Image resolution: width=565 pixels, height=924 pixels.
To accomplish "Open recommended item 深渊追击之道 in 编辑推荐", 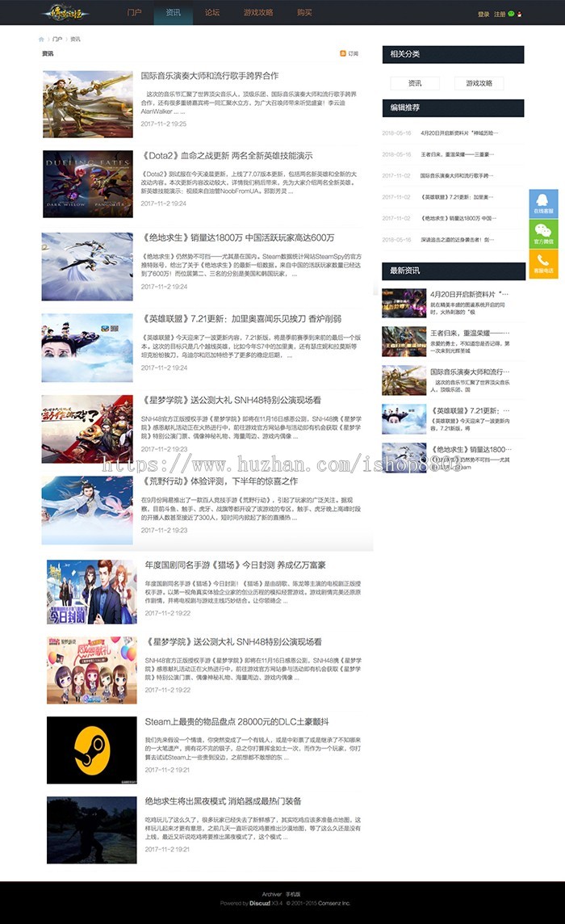I will pyautogui.click(x=457, y=240).
